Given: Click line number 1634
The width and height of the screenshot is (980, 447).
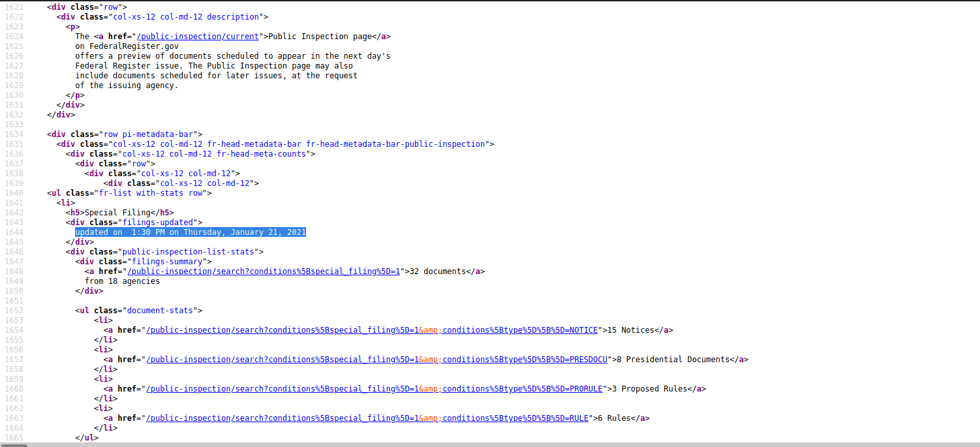Looking at the screenshot, I should tap(14, 134).
